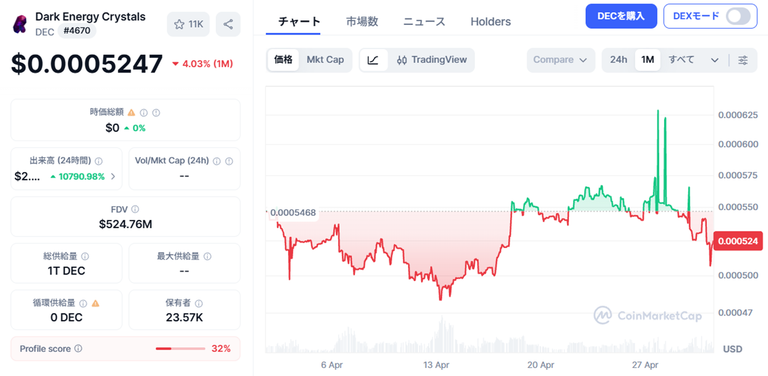Click the info icon next to 総供給量
The height and width of the screenshot is (376, 768).
pos(85,256)
